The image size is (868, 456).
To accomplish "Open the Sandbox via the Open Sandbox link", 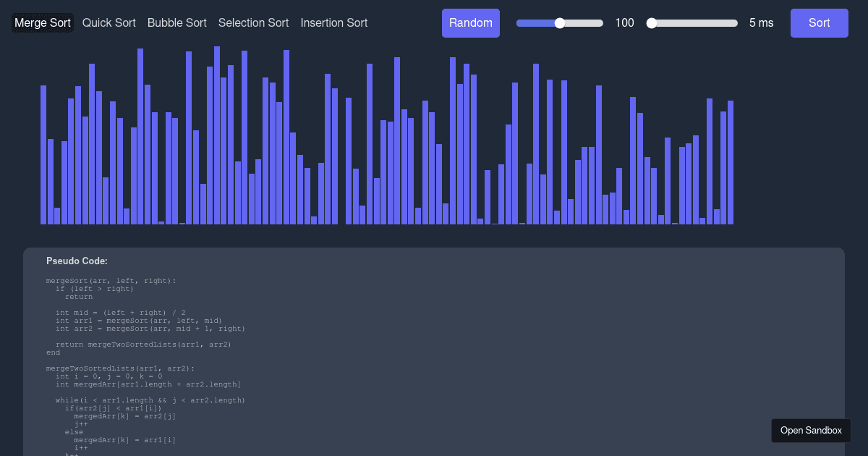I will [x=811, y=430].
